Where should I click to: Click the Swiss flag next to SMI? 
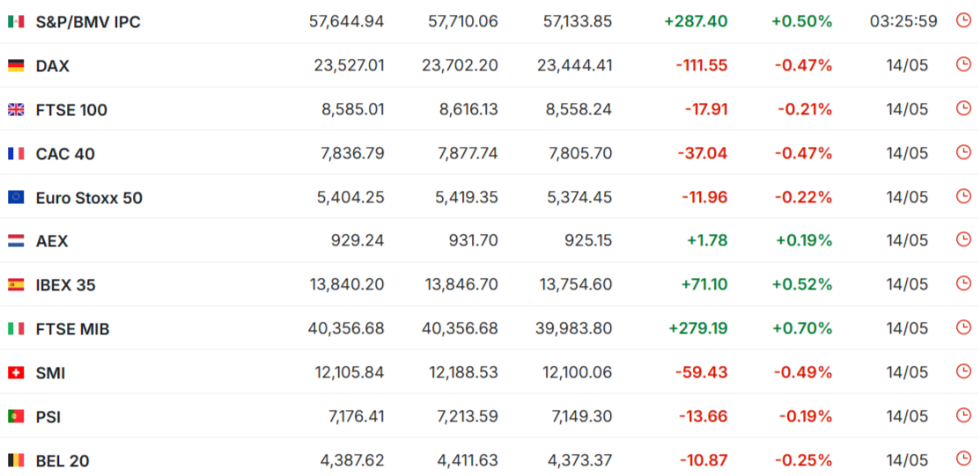click(x=16, y=373)
